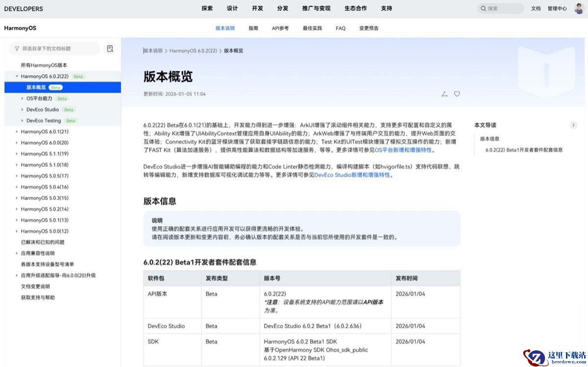Click the document catalog icon beside filter box
The image size is (588, 367).
(110, 49)
